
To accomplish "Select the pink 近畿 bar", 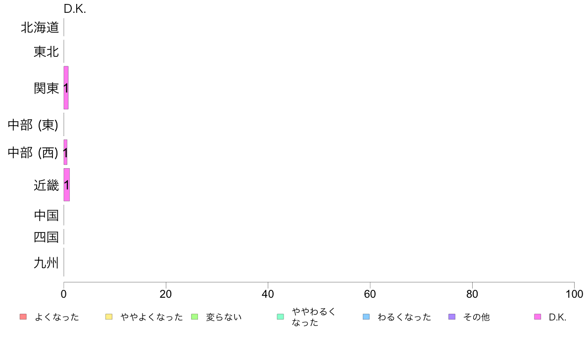I will (66, 184).
